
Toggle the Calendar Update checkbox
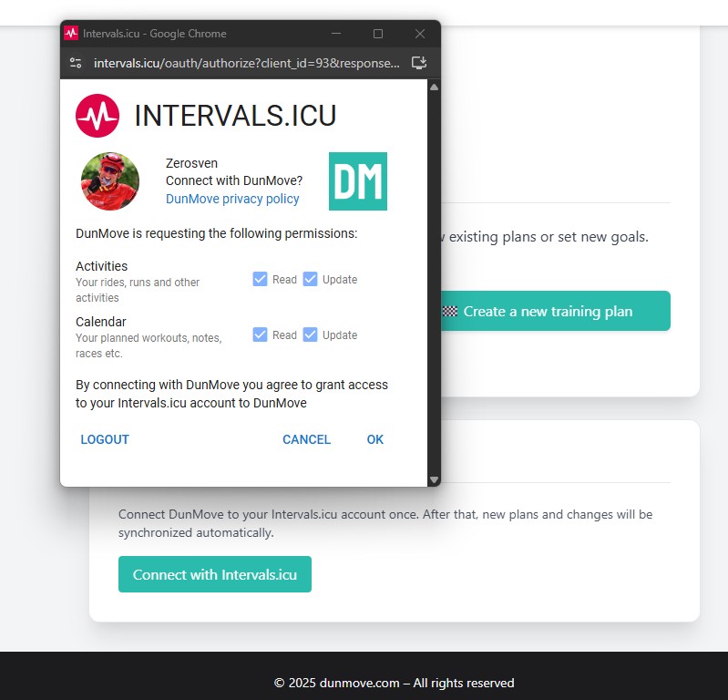pyautogui.click(x=310, y=335)
